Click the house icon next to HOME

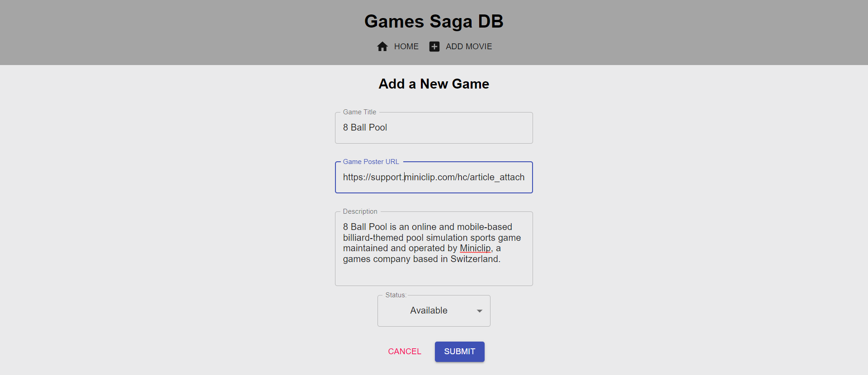tap(382, 47)
